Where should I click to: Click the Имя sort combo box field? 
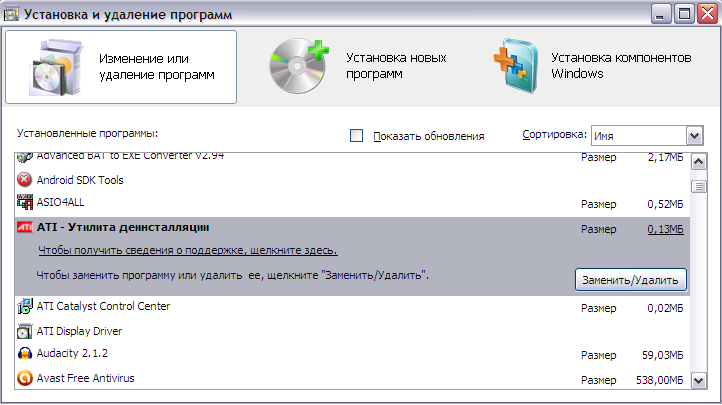(647, 136)
